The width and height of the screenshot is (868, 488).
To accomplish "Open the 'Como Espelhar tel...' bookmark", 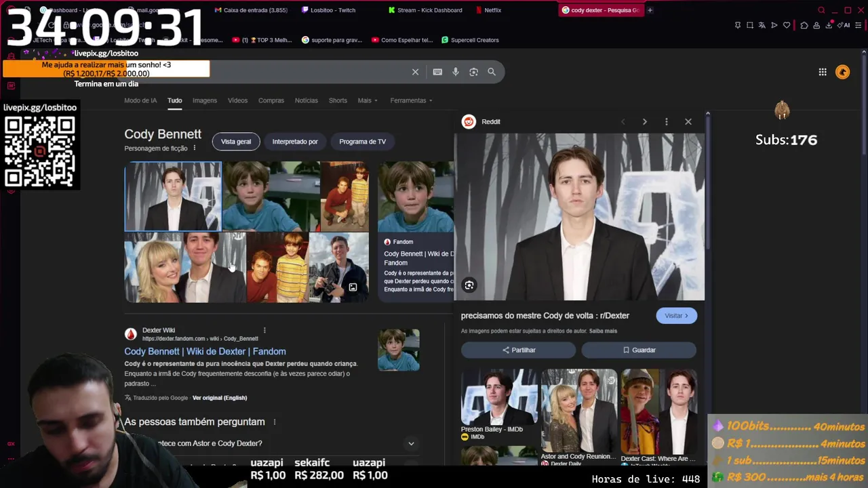I will pyautogui.click(x=401, y=40).
